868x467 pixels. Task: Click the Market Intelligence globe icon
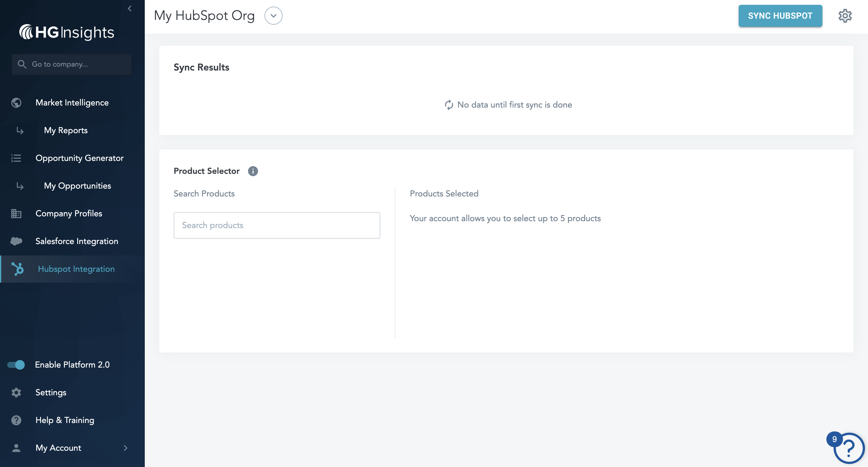tap(16, 103)
